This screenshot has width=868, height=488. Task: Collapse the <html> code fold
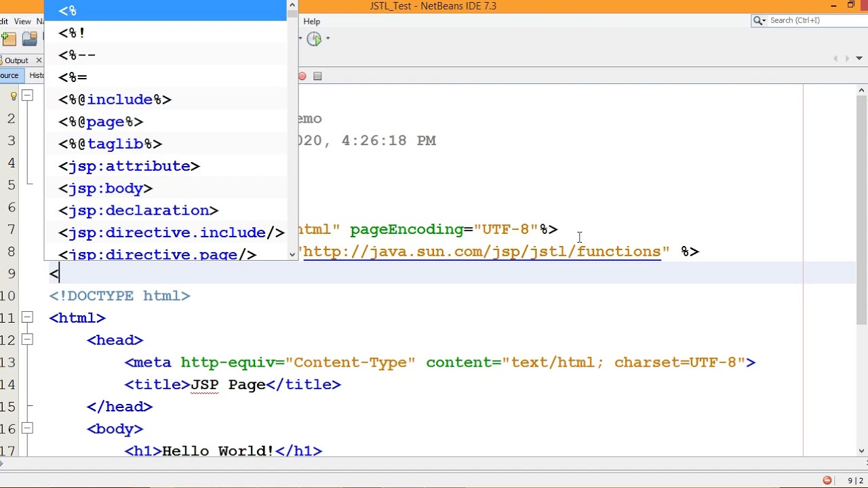click(x=27, y=318)
